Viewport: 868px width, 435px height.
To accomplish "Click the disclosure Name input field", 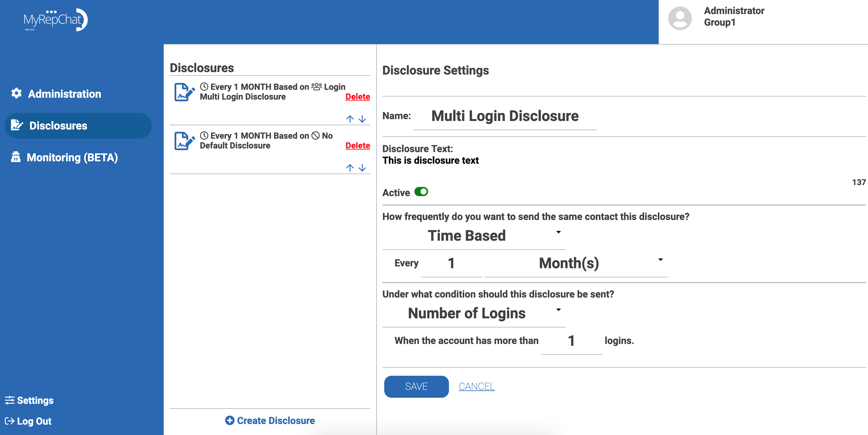I will click(505, 116).
